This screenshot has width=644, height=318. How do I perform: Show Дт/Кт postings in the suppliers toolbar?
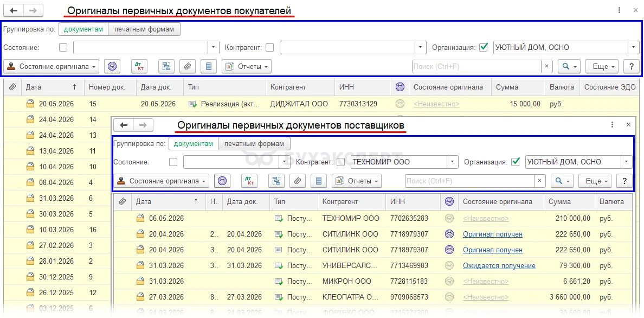(249, 181)
